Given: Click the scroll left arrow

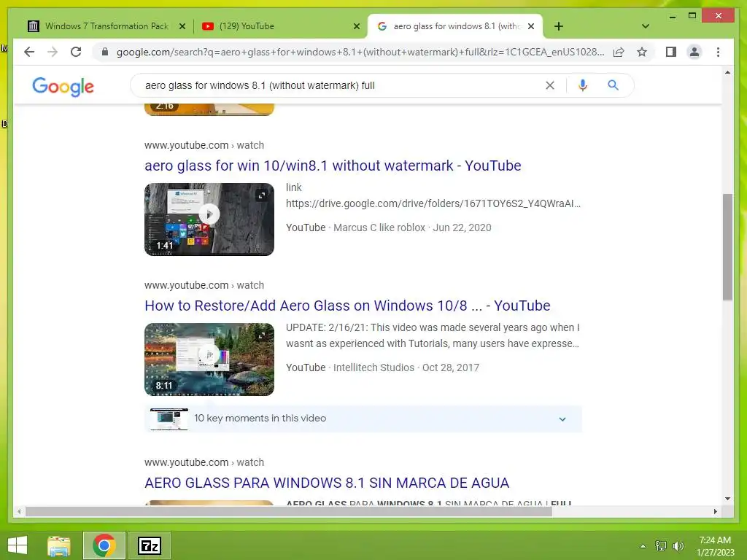Looking at the screenshot, I should pyautogui.click(x=19, y=511).
